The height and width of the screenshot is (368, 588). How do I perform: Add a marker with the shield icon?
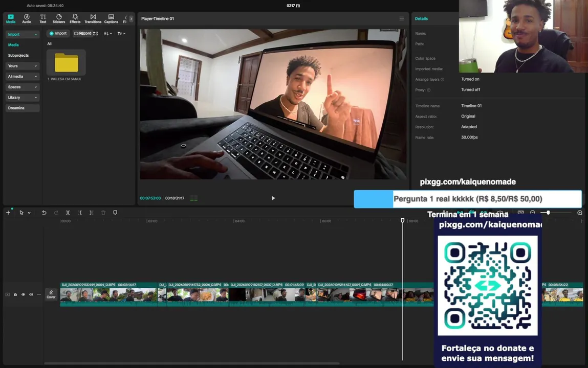(x=115, y=213)
